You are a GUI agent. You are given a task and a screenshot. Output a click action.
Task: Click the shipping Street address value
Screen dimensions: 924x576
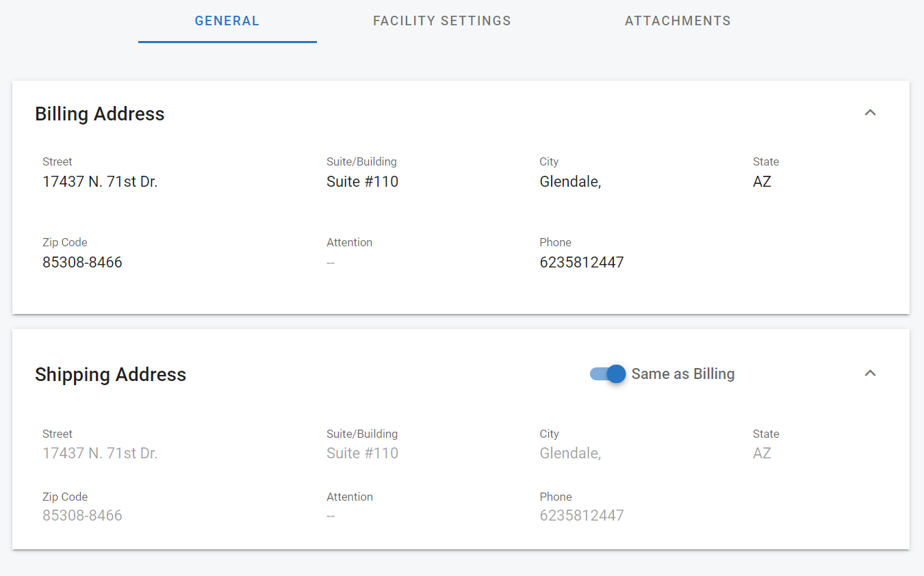pyautogui.click(x=100, y=454)
